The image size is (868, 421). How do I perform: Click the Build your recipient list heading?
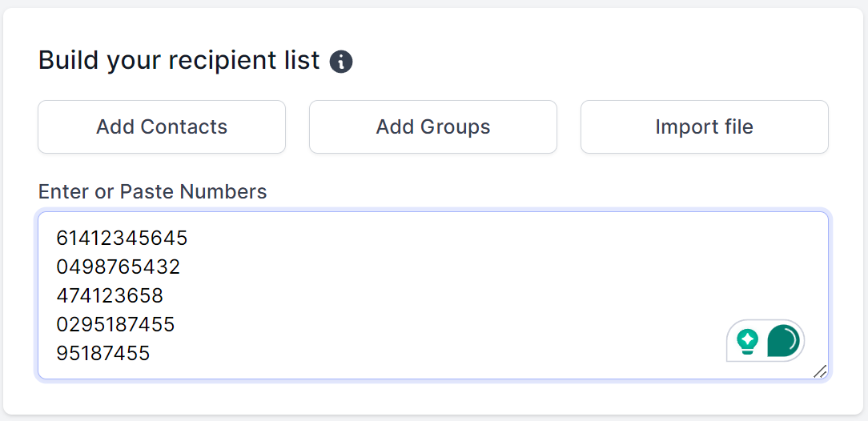[x=179, y=60]
